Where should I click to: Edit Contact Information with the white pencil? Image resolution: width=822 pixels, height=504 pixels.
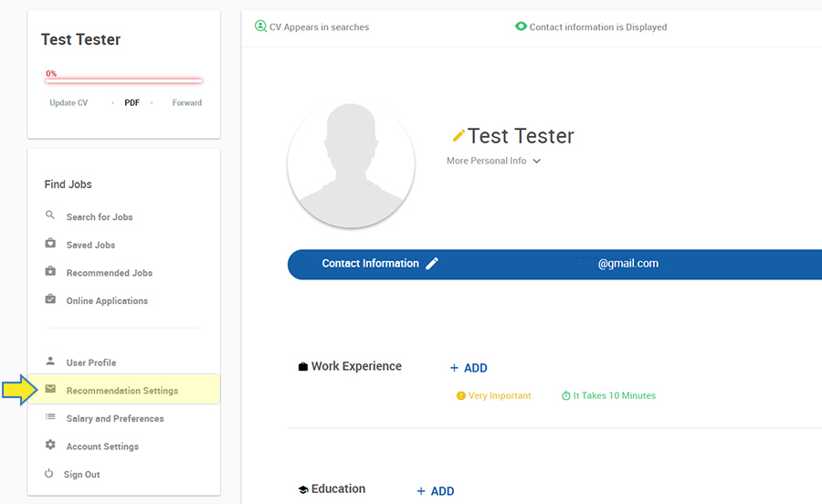[x=432, y=264]
